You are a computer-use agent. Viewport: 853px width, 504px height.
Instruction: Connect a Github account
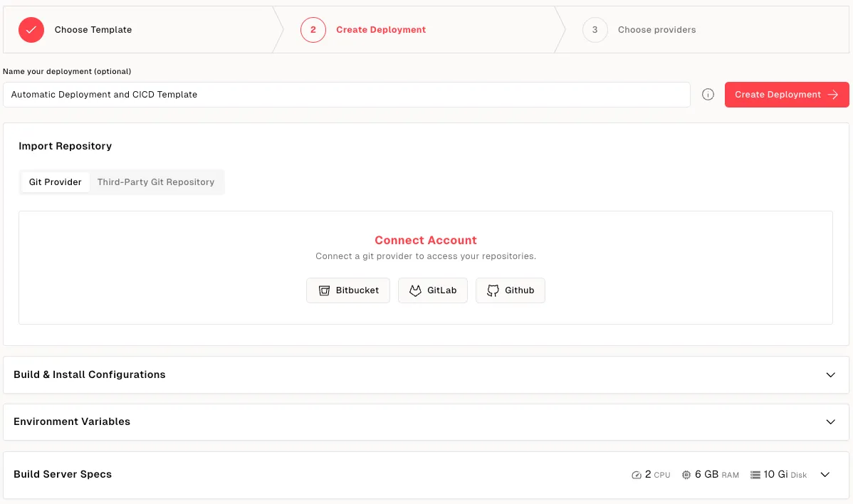511,290
